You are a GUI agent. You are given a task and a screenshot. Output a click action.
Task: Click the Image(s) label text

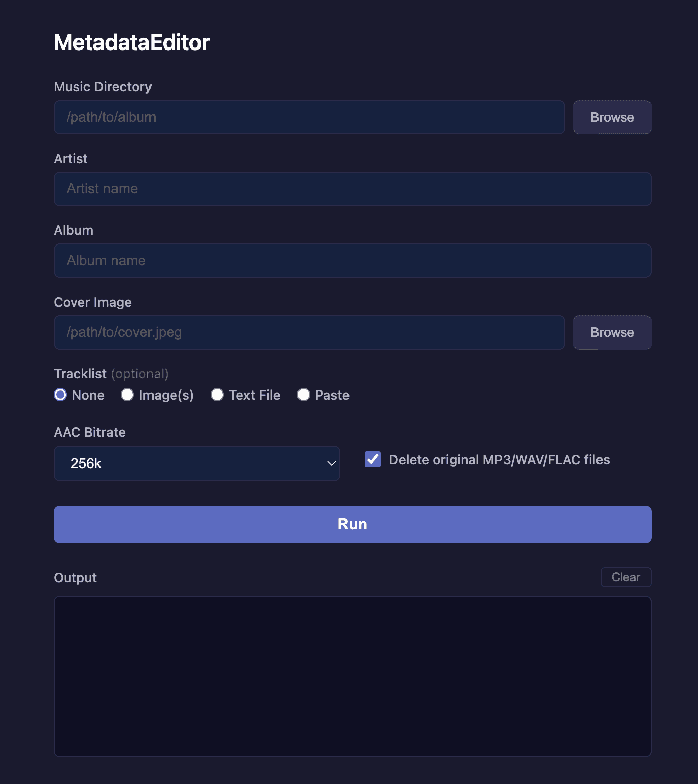pos(166,395)
